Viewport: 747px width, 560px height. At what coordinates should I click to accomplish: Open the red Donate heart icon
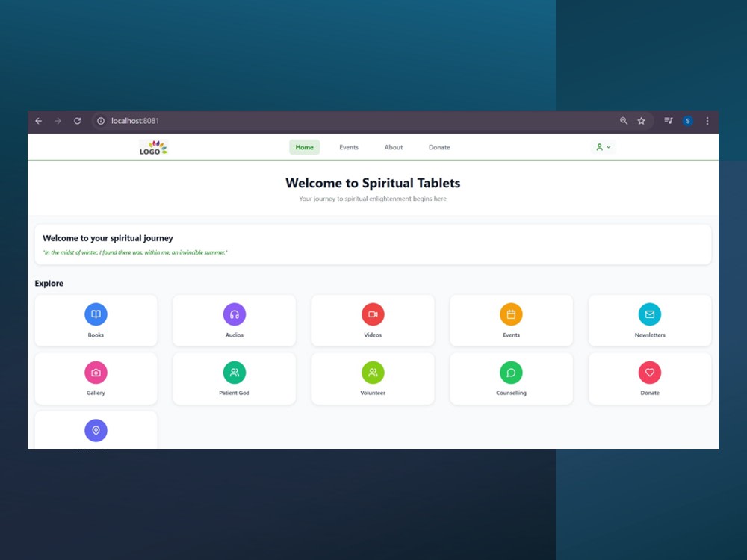tap(650, 373)
